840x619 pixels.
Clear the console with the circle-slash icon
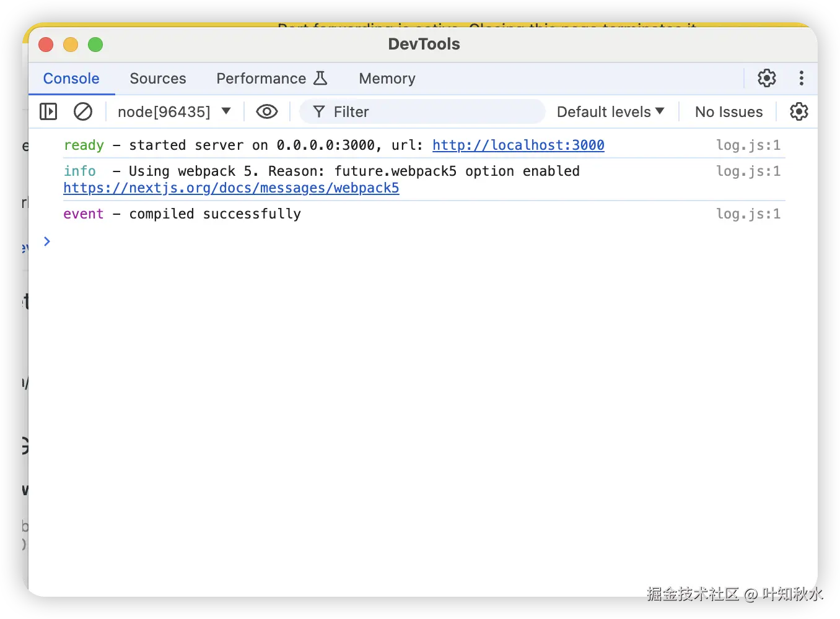click(83, 111)
